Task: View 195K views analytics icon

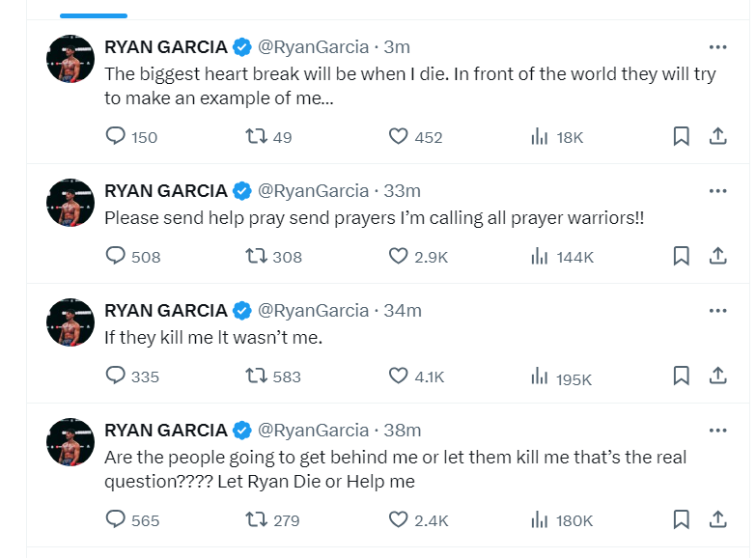Action: pos(540,377)
